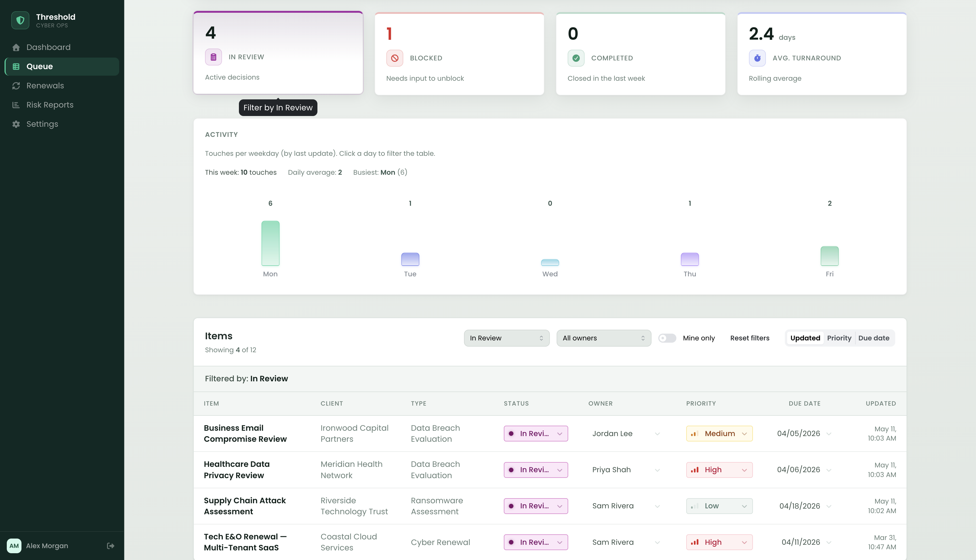Screen dimensions: 976x560
Task: Open Healthcare Data Privacy Review item
Action: (237, 470)
